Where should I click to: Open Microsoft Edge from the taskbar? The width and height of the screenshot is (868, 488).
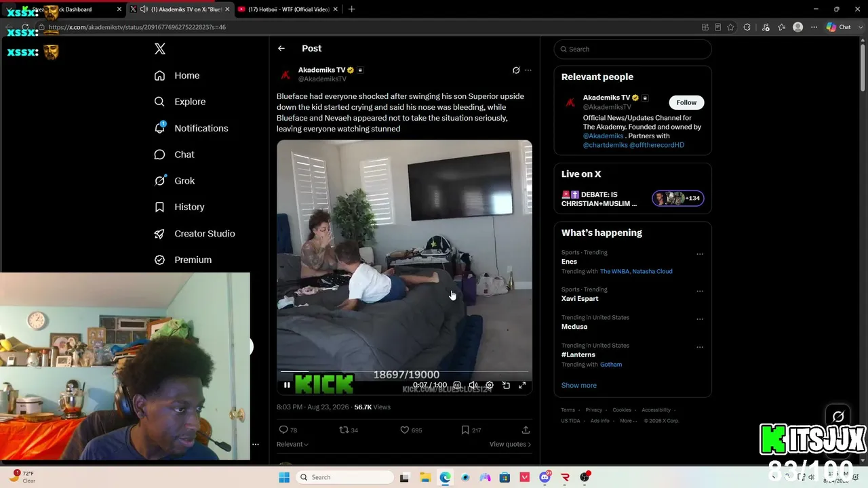(445, 477)
